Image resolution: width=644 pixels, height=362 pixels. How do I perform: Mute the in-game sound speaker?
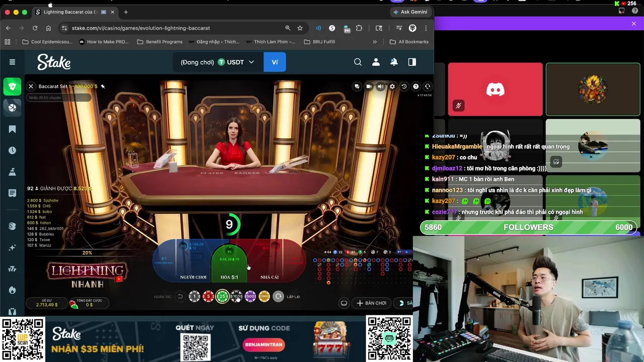click(x=380, y=86)
